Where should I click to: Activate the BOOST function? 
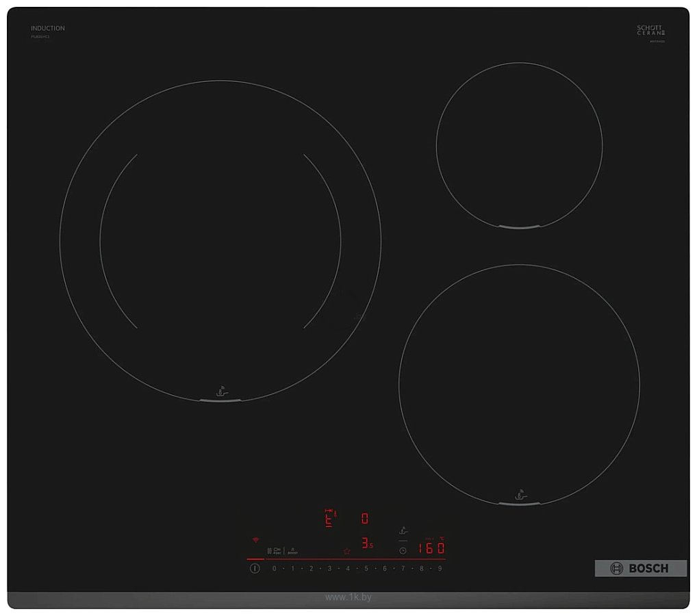292,551
